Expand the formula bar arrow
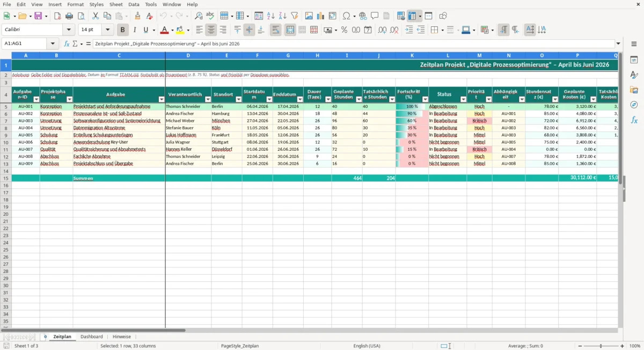This screenshot has width=644, height=350. (x=618, y=44)
